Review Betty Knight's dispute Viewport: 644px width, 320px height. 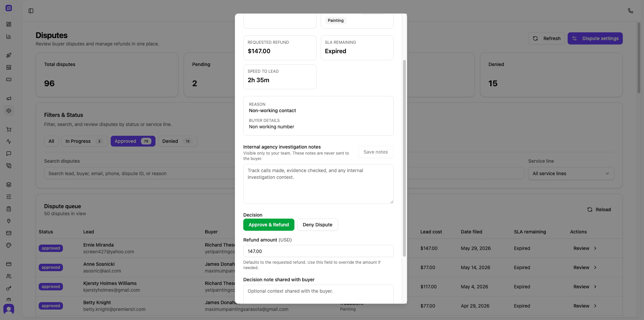pyautogui.click(x=585, y=306)
